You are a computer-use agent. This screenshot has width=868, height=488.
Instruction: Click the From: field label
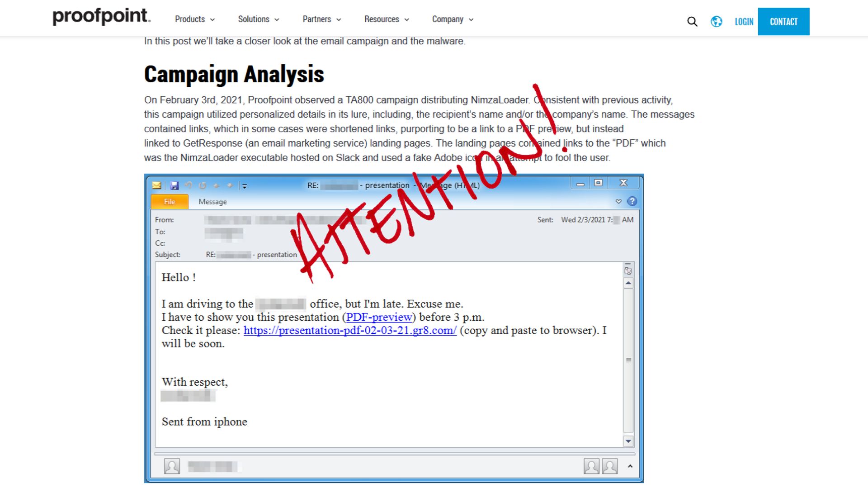point(164,220)
